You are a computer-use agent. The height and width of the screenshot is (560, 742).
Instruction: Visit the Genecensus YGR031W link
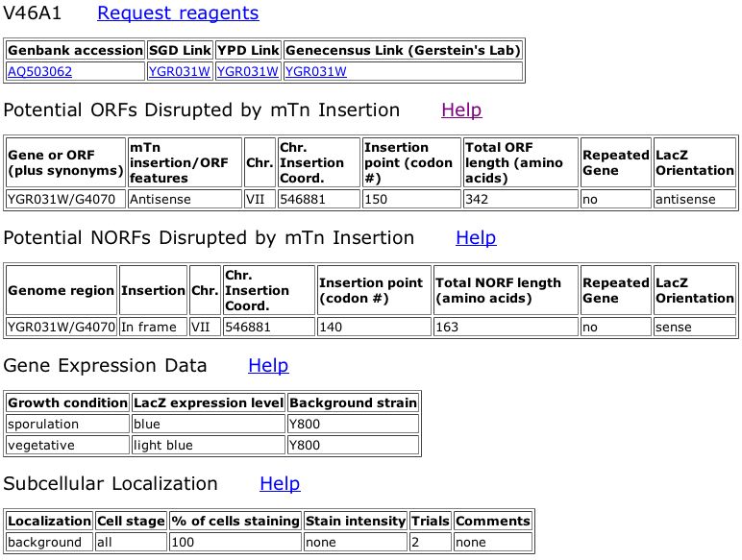coord(315,71)
